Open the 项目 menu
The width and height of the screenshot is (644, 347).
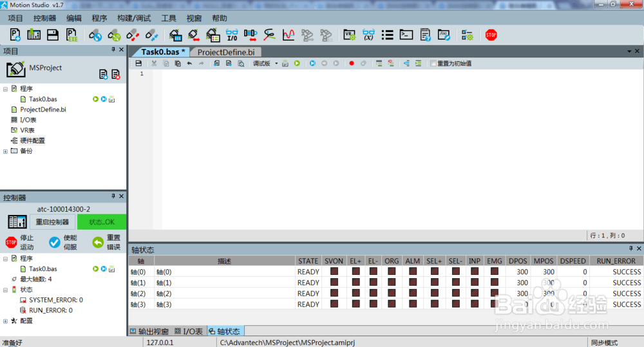pos(15,18)
